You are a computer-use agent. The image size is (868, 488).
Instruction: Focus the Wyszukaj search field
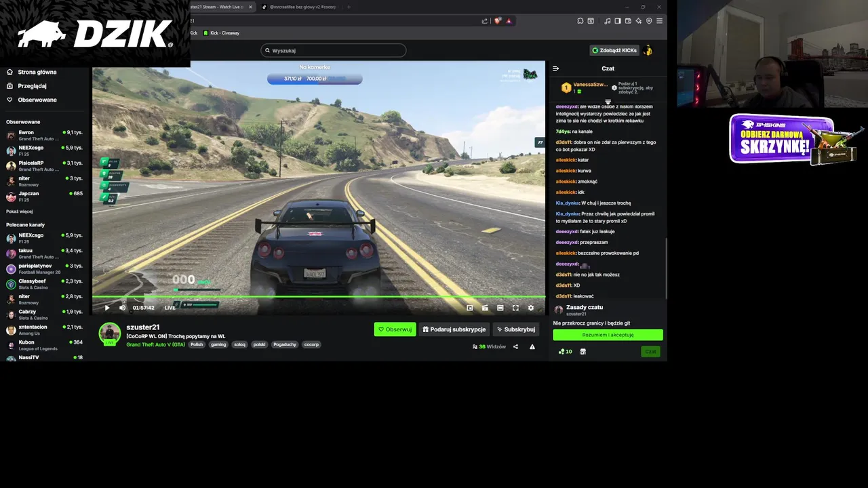(x=334, y=50)
